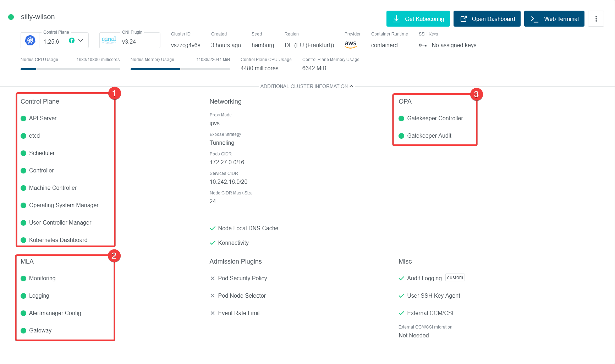Click the Gatekeeper Controller status dot
This screenshot has width=615, height=364.
[x=401, y=118]
